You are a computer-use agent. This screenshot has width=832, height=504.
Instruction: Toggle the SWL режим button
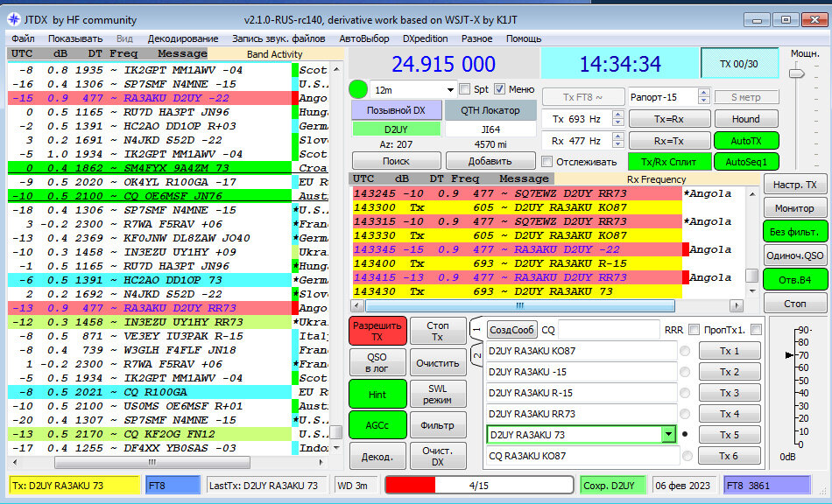click(x=438, y=395)
